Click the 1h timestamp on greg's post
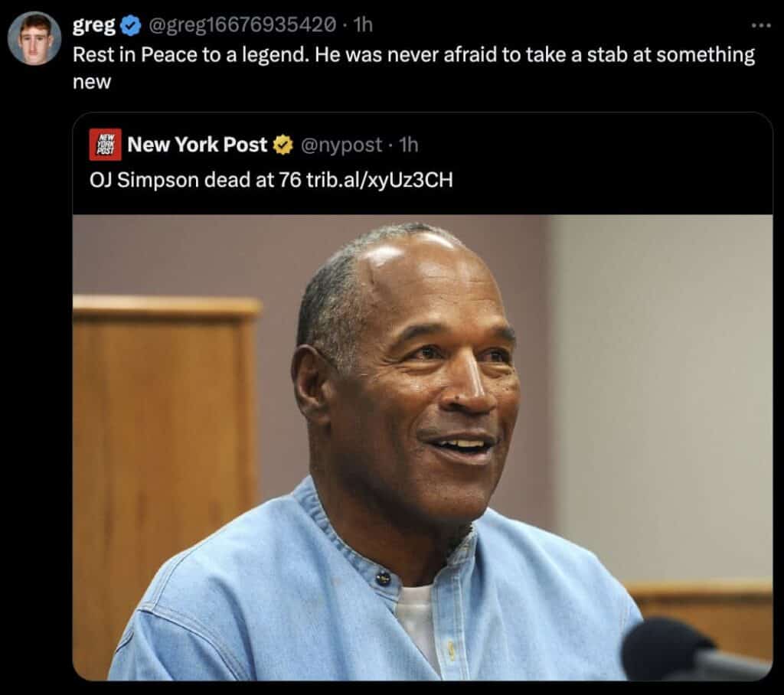This screenshot has height=695, width=784. tap(362, 25)
